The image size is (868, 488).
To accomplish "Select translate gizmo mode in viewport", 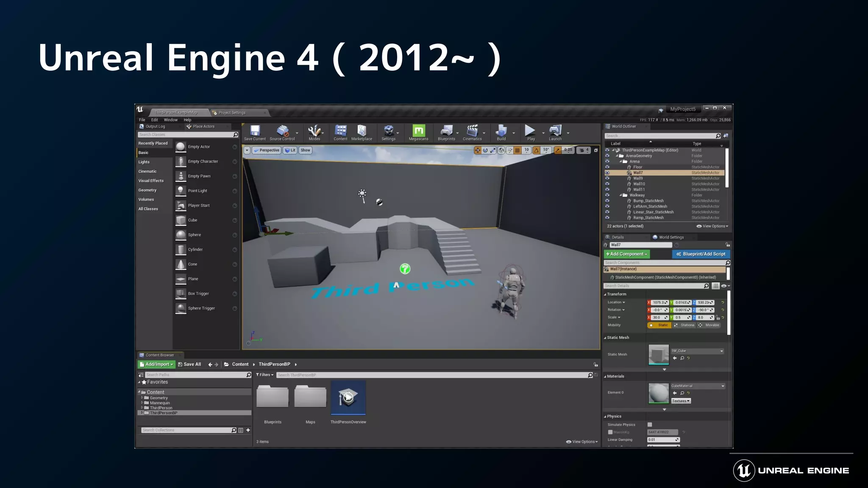I will coord(478,150).
